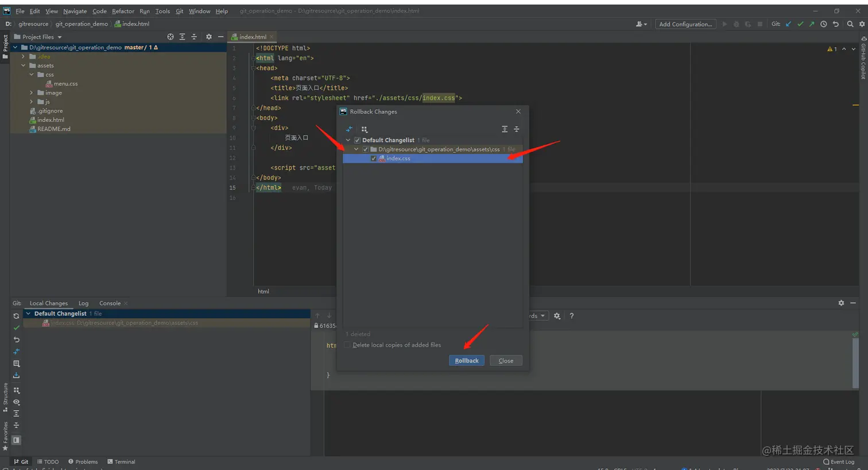Open the Git menu in menu bar
The height and width of the screenshot is (470, 868).
pos(180,11)
